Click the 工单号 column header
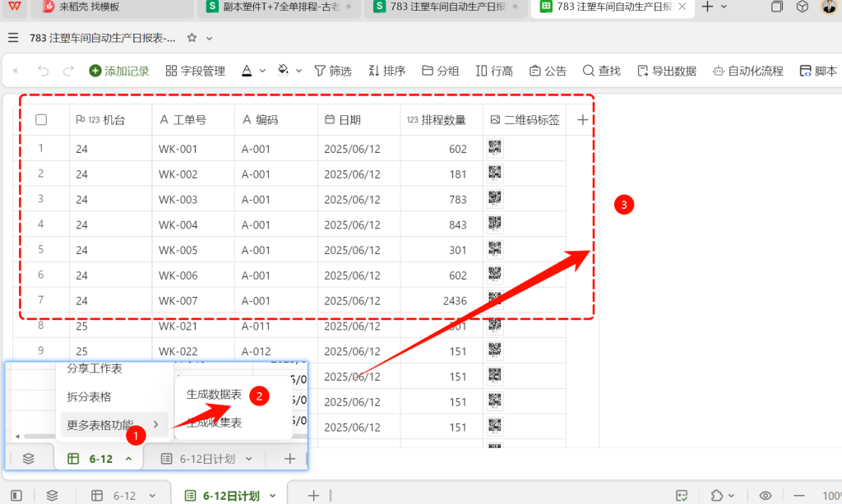Viewport: 842px width, 504px height. coord(193,120)
